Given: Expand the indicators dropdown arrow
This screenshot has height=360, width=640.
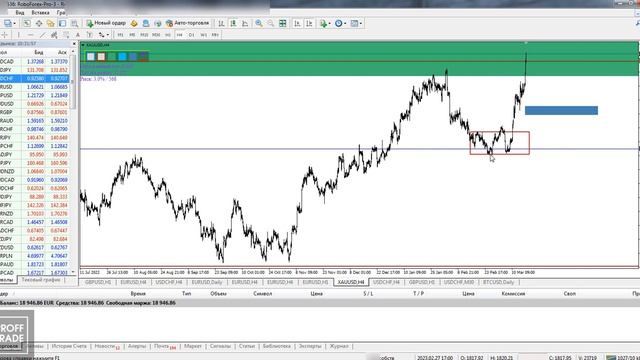Looking at the screenshot, I should point(329,24).
